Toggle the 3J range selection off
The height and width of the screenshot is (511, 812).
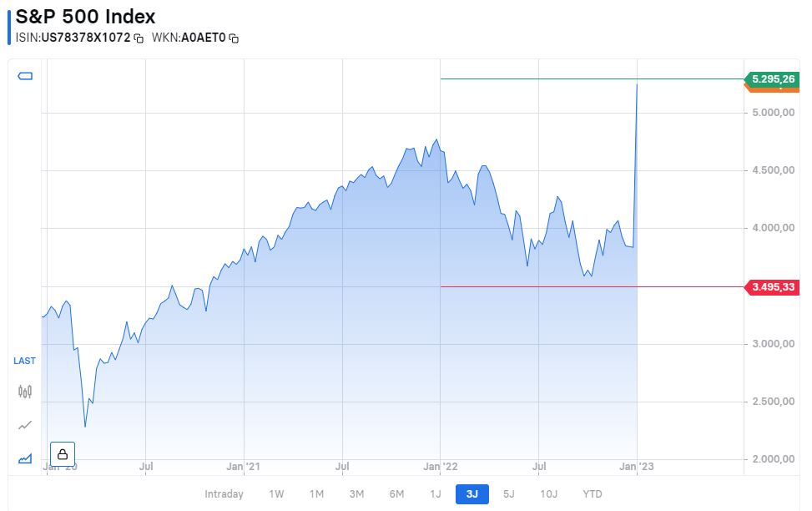pyautogui.click(x=472, y=493)
